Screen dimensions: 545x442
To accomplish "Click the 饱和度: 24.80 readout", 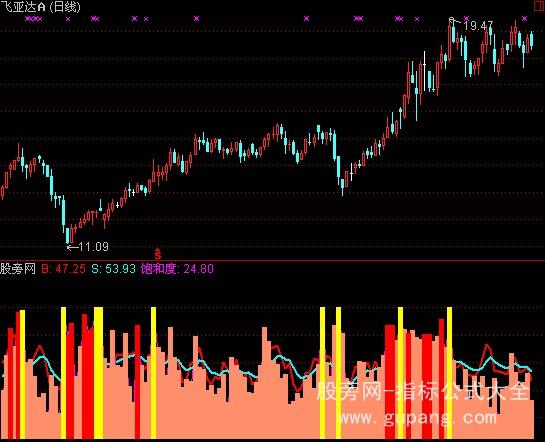I will [x=177, y=269].
